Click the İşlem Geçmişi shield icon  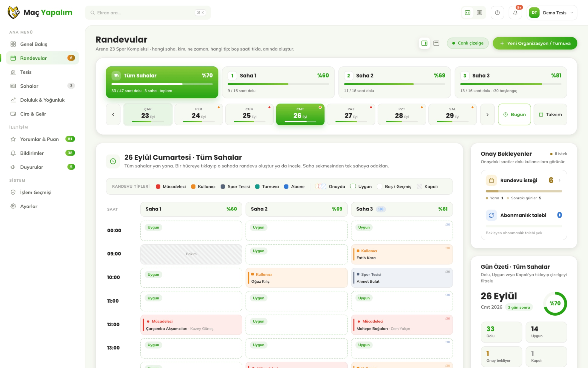13,192
